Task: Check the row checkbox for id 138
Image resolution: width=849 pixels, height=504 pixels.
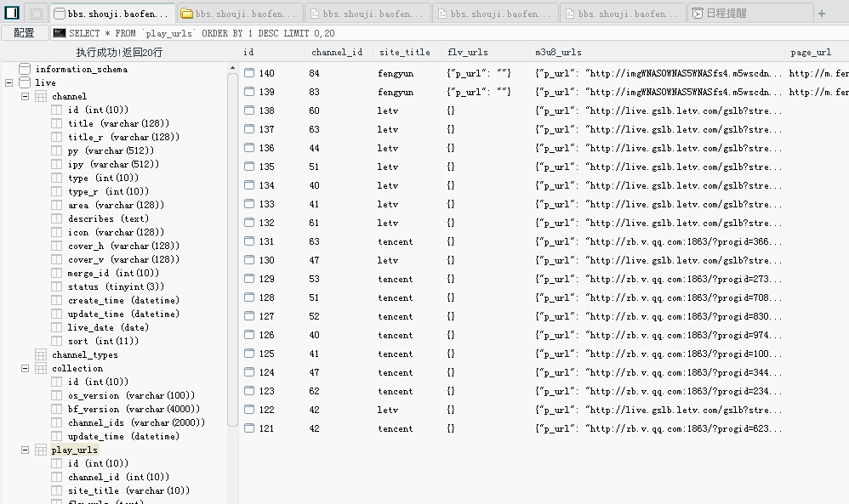Action: 249,110
